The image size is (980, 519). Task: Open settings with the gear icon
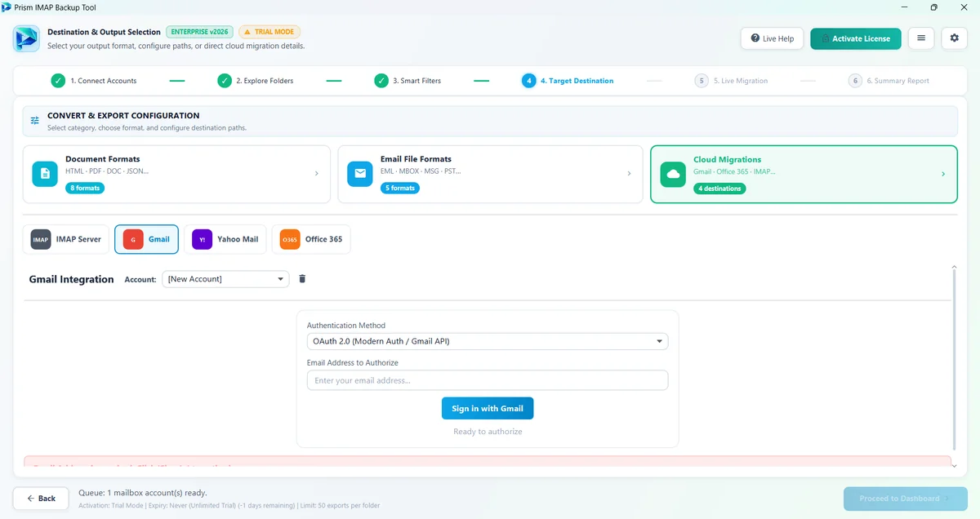(x=955, y=38)
